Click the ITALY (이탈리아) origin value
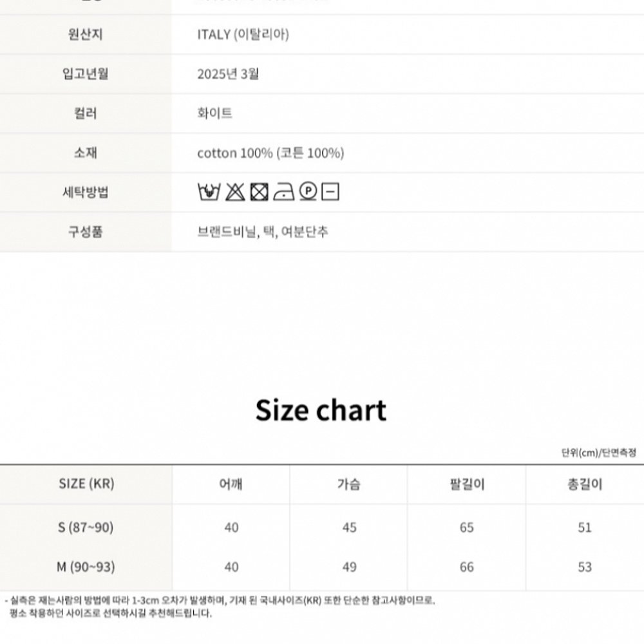 pos(243,34)
